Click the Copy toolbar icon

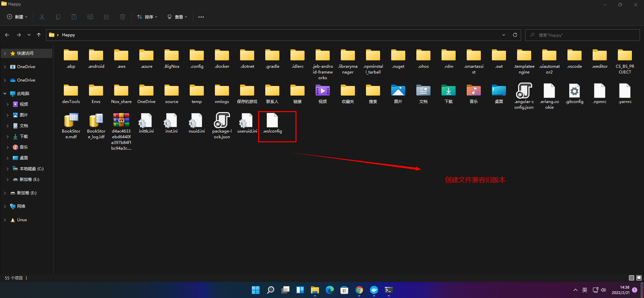(x=58, y=17)
